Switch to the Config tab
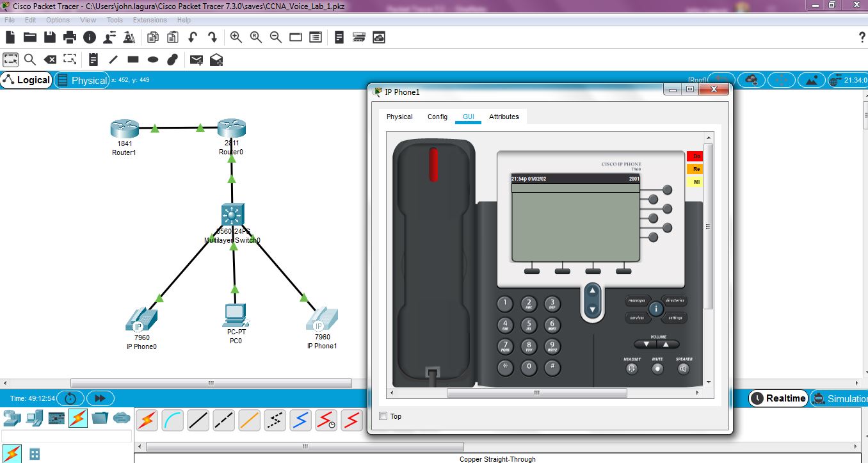 pos(437,117)
